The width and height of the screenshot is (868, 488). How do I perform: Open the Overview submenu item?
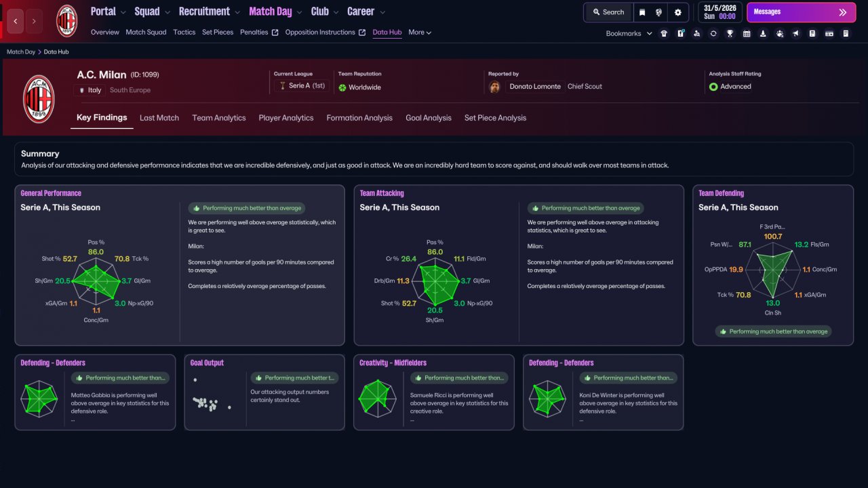point(104,33)
